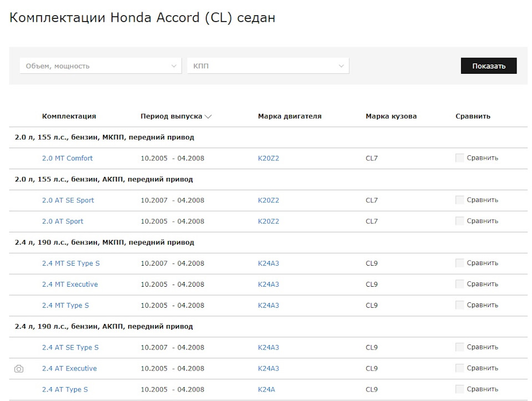Open the 2.4 AT Type S link
532x401 pixels.
[x=65, y=390]
